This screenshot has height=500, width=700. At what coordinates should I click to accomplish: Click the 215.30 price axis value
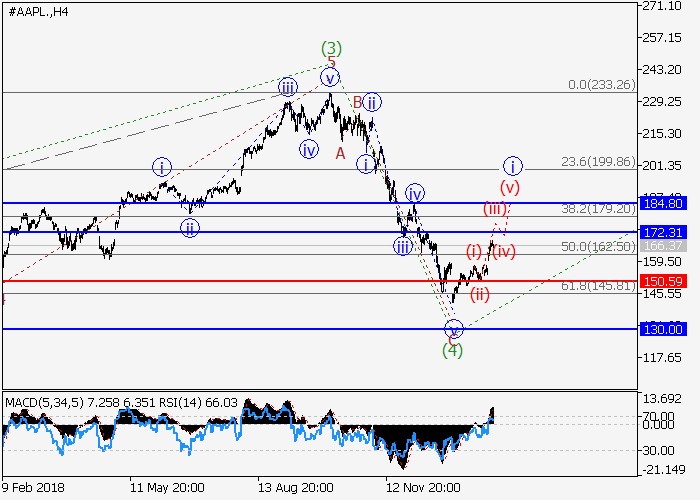pos(662,133)
